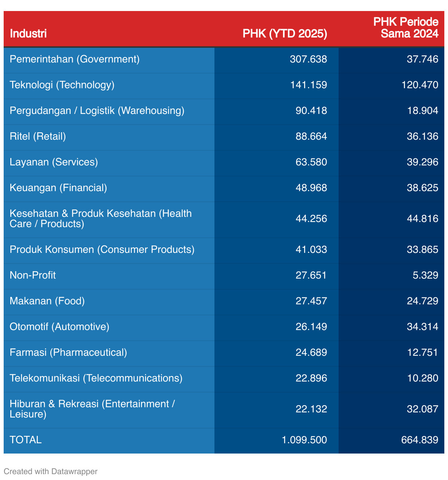
Task: Click the Teknologi (Technology) row label
Action: coord(62,85)
